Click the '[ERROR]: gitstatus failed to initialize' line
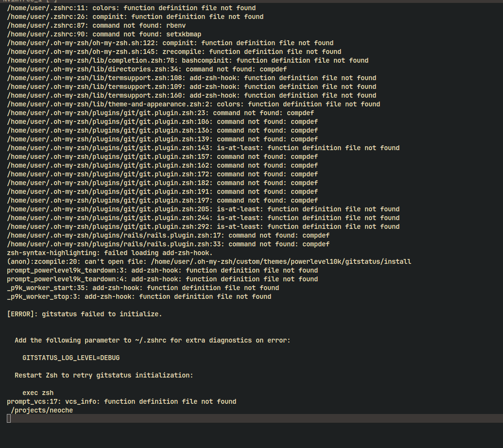The width and height of the screenshot is (503, 448). click(x=85, y=314)
